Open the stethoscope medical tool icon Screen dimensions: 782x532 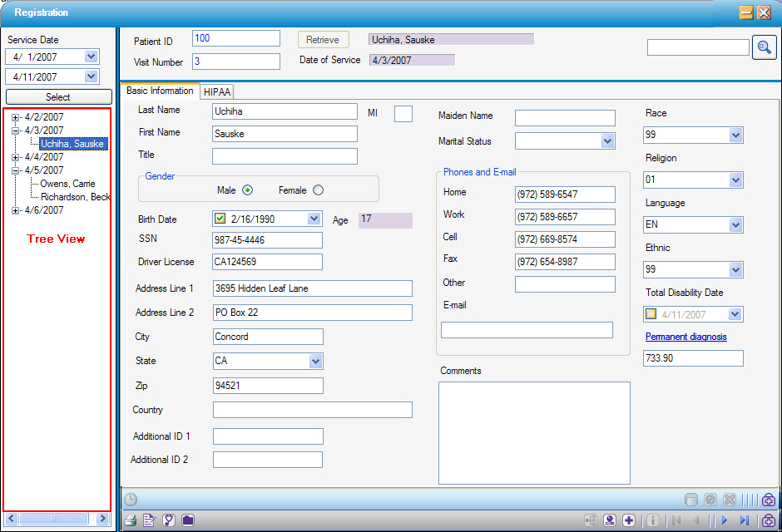click(169, 520)
